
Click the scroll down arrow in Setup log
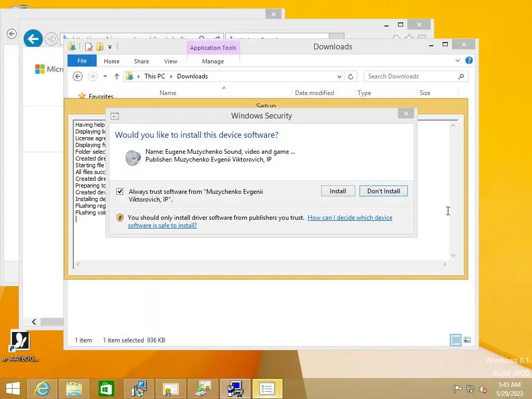tap(453, 256)
